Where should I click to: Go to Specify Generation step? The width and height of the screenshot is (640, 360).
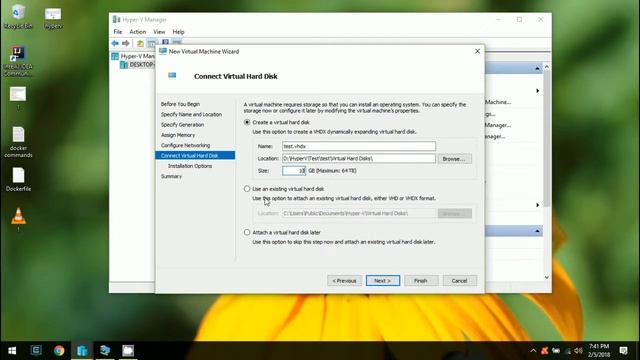[x=182, y=124]
